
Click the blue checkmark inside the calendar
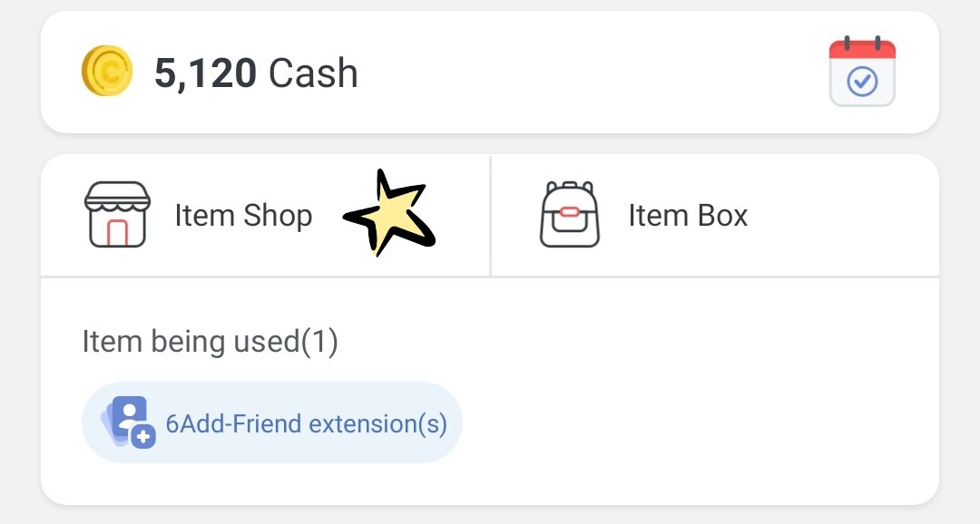click(x=862, y=82)
